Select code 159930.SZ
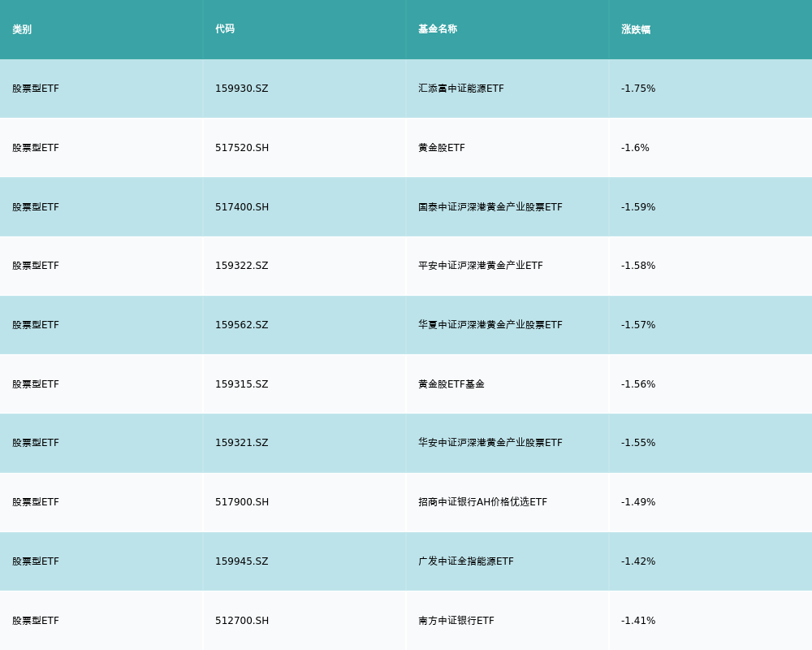The image size is (812, 650). tap(242, 89)
